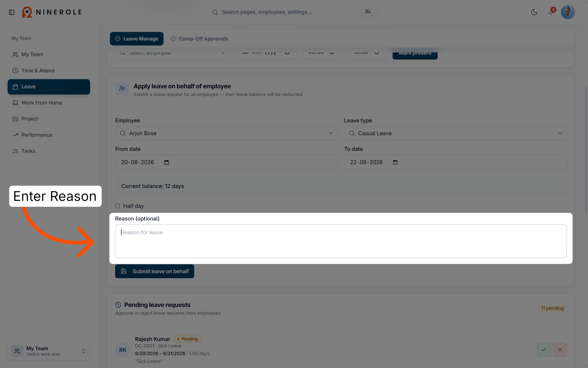Open Work From Home section
This screenshot has width=588, height=368.
49,103
